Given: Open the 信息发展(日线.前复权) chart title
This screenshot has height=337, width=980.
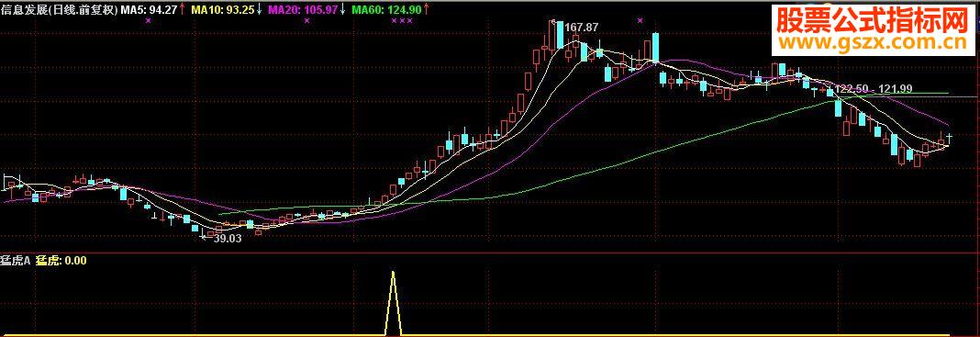Looking at the screenshot, I should pos(60,9).
